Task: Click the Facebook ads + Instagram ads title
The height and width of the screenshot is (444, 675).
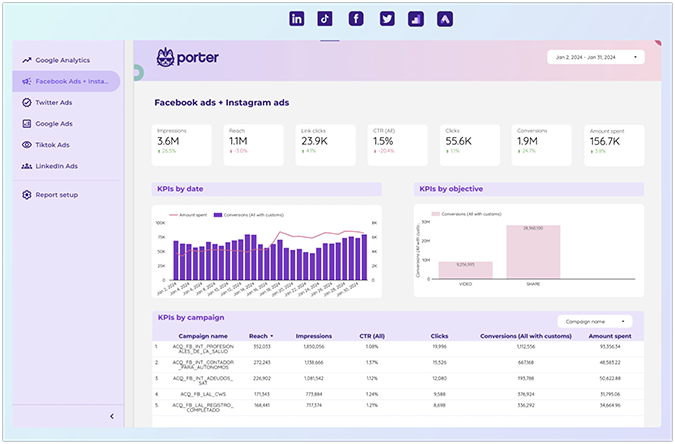Action: pyautogui.click(x=222, y=103)
